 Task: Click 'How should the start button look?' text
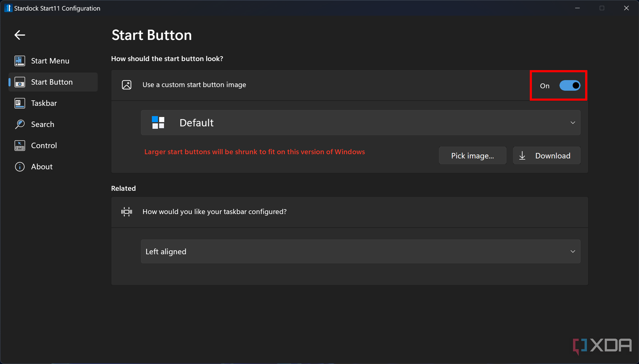click(x=167, y=59)
